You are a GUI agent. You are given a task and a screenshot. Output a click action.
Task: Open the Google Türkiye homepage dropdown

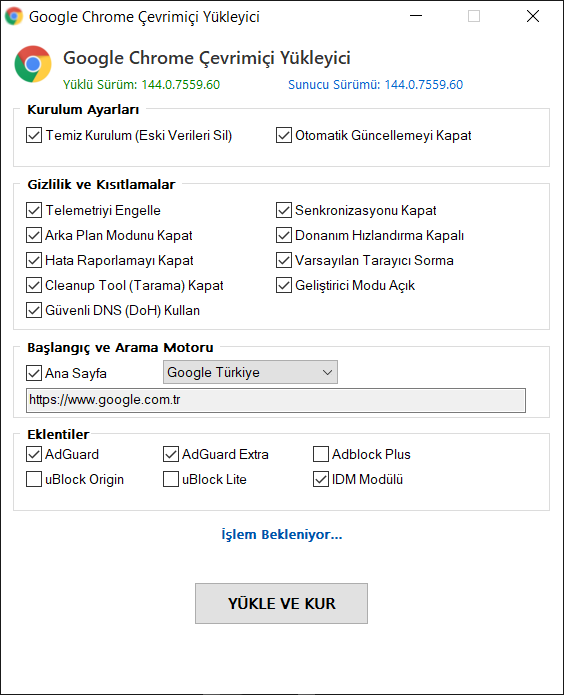(251, 372)
